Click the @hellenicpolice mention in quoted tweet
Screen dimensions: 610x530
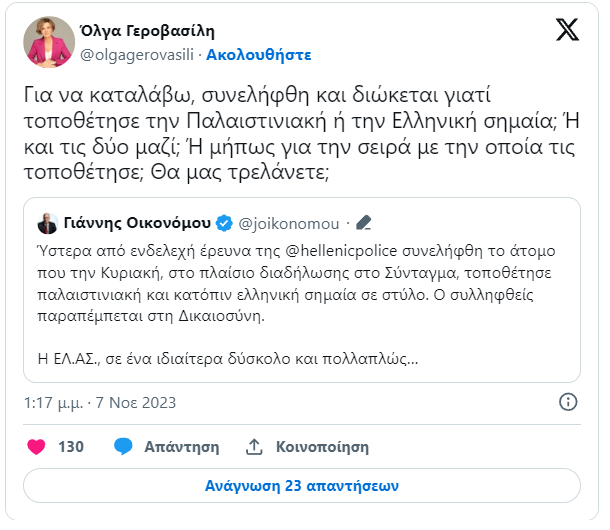pos(341,251)
